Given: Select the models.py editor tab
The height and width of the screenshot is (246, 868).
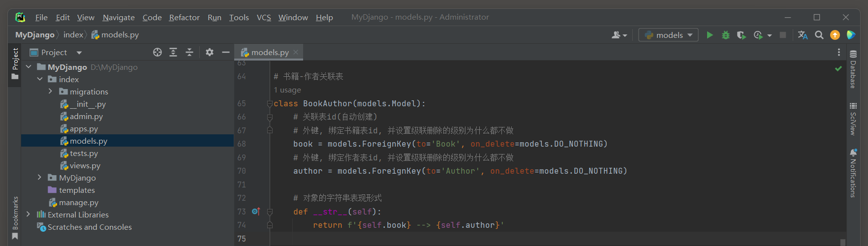Looking at the screenshot, I should (269, 52).
